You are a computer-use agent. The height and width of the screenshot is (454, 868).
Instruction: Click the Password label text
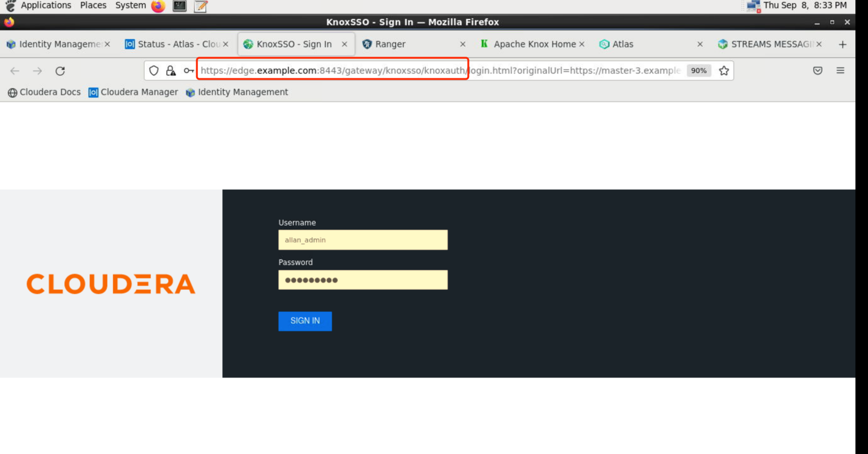click(x=295, y=263)
